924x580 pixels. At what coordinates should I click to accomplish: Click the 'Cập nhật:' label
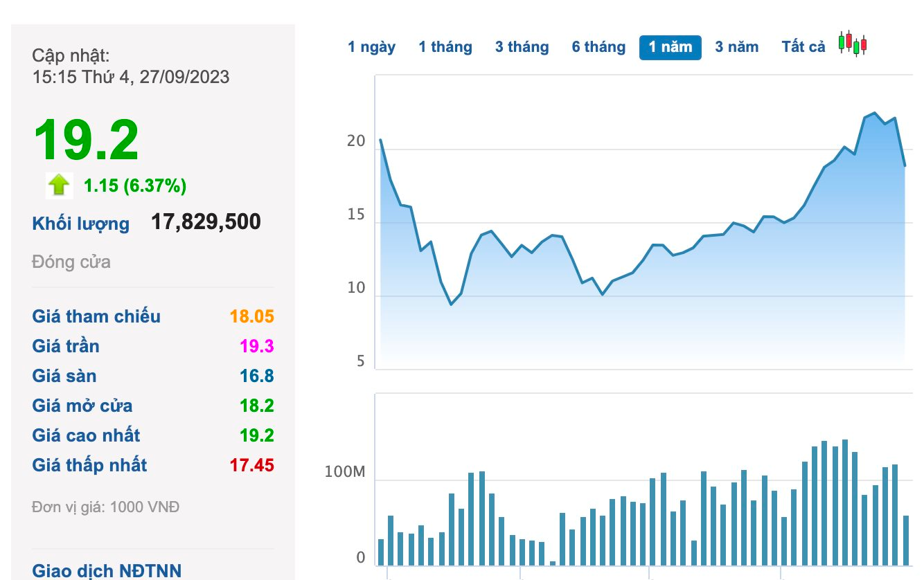click(x=71, y=56)
